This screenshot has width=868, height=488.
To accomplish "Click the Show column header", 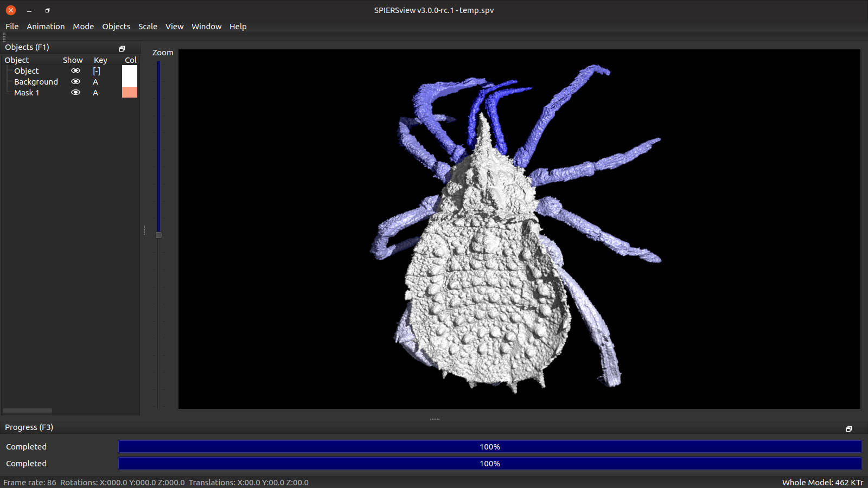I will pyautogui.click(x=73, y=60).
